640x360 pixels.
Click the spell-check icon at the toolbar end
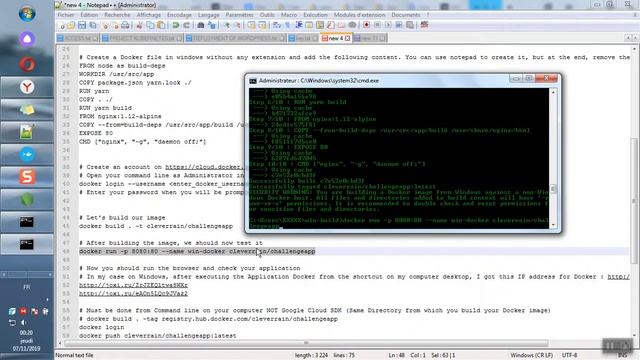pyautogui.click(x=424, y=25)
